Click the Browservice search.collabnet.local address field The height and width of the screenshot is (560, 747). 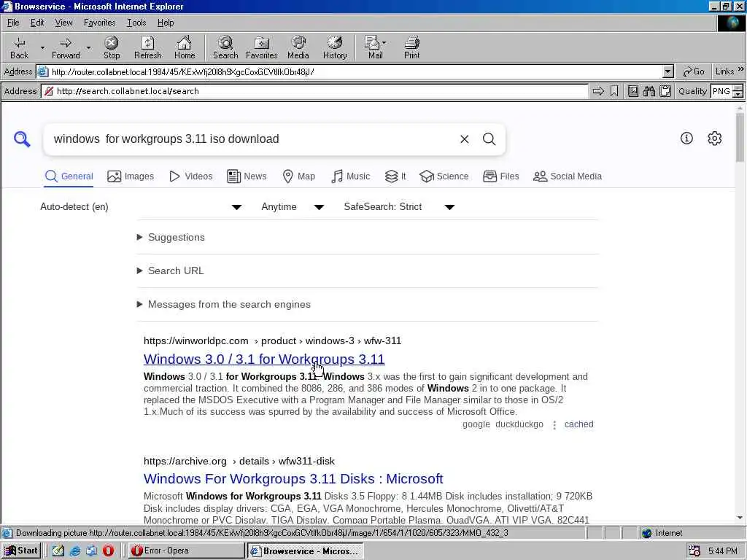tap(315, 91)
